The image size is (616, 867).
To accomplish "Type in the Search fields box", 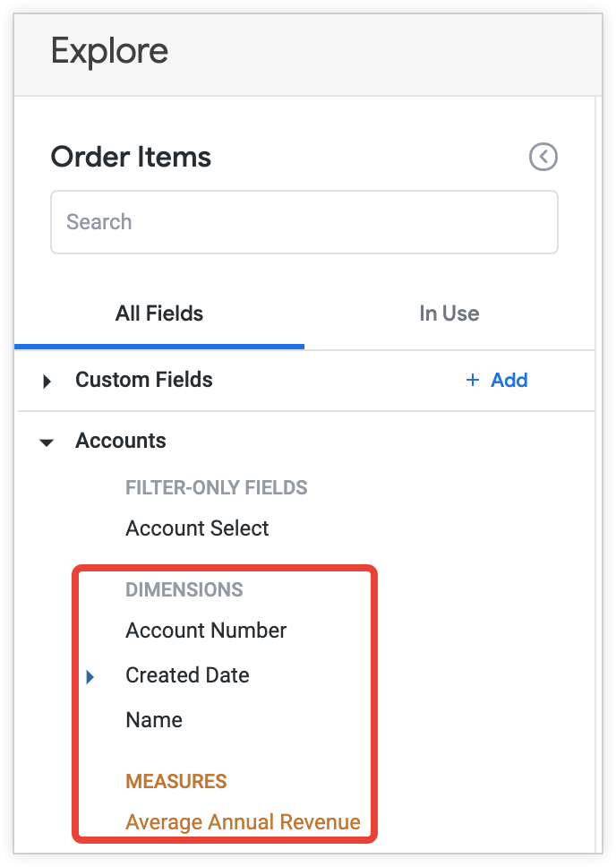I will [x=304, y=222].
